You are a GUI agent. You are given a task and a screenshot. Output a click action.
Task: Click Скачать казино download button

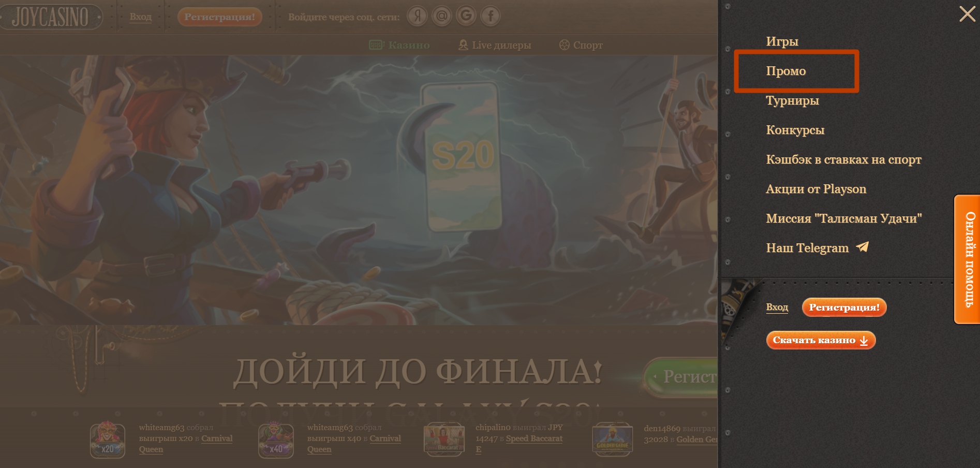821,340
